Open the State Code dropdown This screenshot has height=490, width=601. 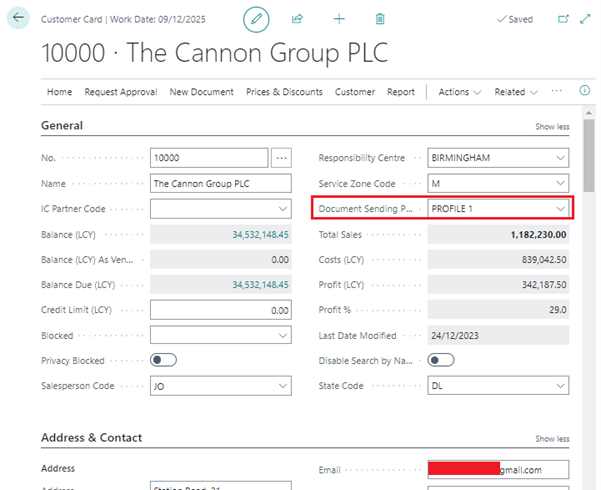point(560,386)
